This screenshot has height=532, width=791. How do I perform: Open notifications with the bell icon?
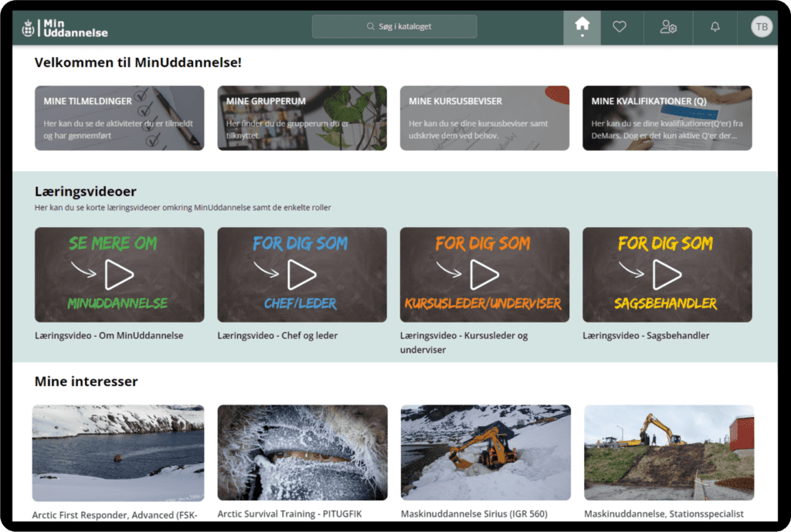pyautogui.click(x=715, y=25)
